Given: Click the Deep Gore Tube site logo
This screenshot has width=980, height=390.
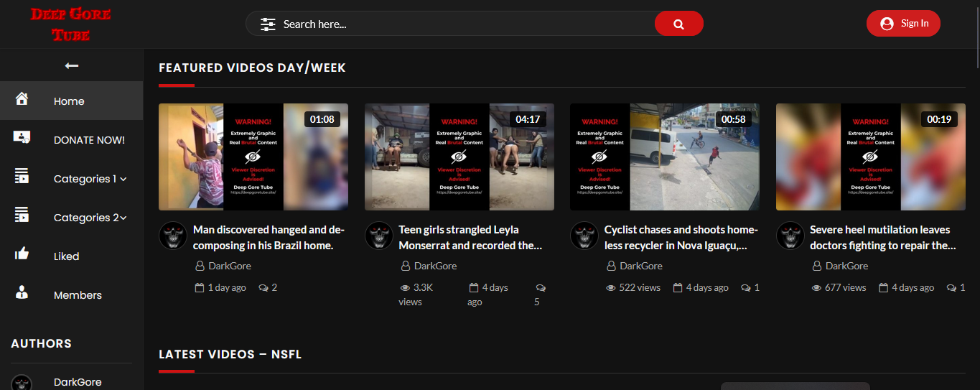Looking at the screenshot, I should coord(70,24).
